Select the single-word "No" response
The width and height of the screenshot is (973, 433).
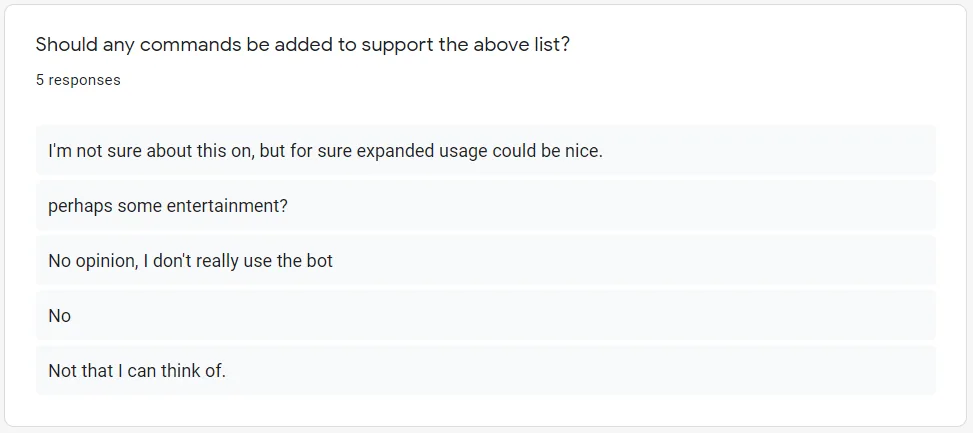click(x=485, y=316)
